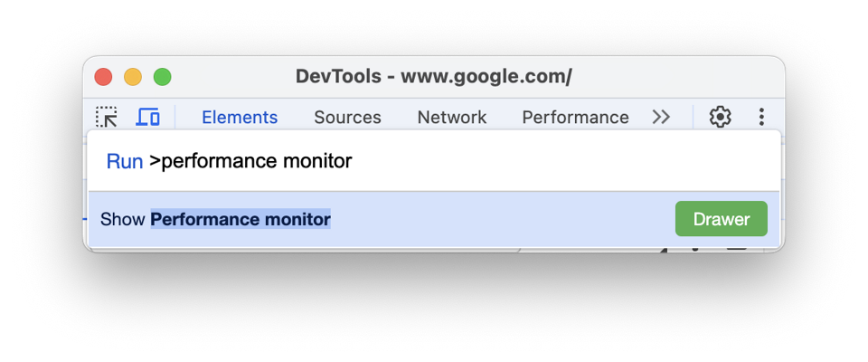Viewport: 868px width, 362px height.
Task: Open the Network tab
Action: pos(452,117)
